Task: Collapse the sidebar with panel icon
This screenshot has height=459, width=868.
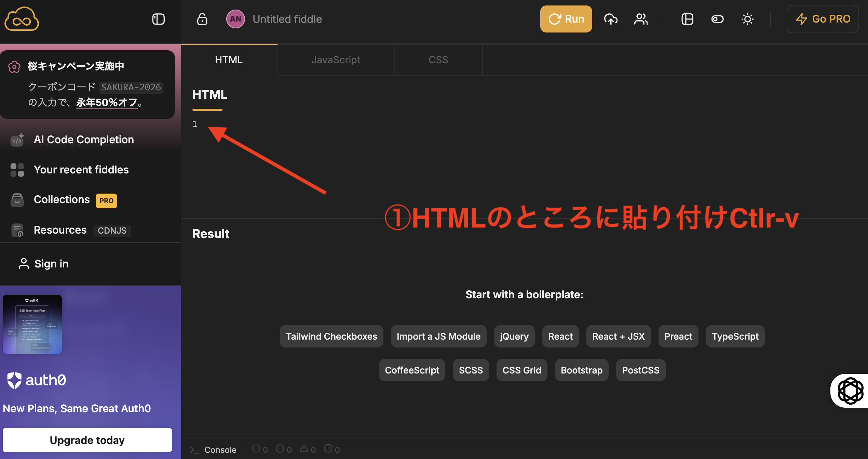Action: coord(158,19)
